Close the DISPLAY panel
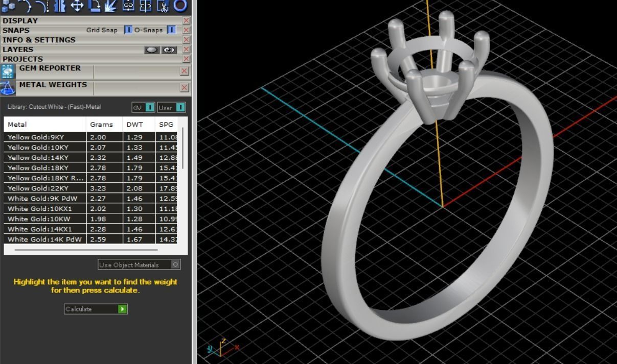Viewport: 617px width, 364px height. [186, 20]
